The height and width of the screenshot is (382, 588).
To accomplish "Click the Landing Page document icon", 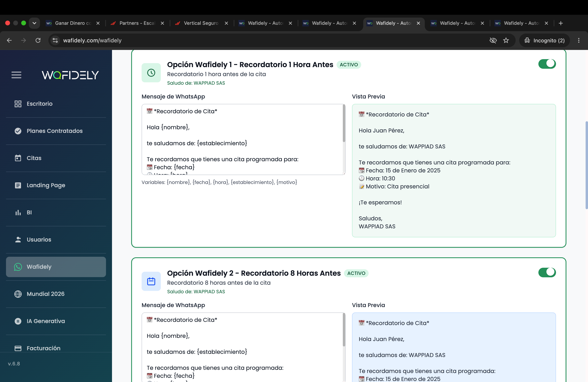I will pos(18,185).
